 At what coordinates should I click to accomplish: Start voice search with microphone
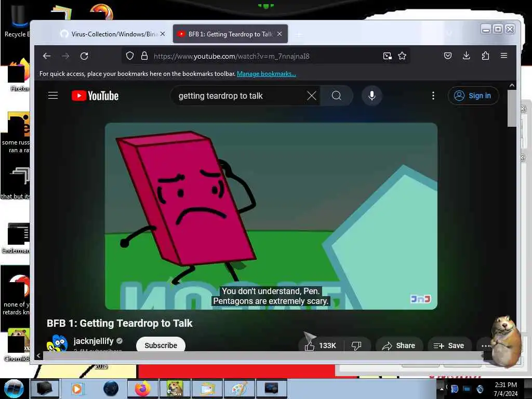click(x=372, y=96)
